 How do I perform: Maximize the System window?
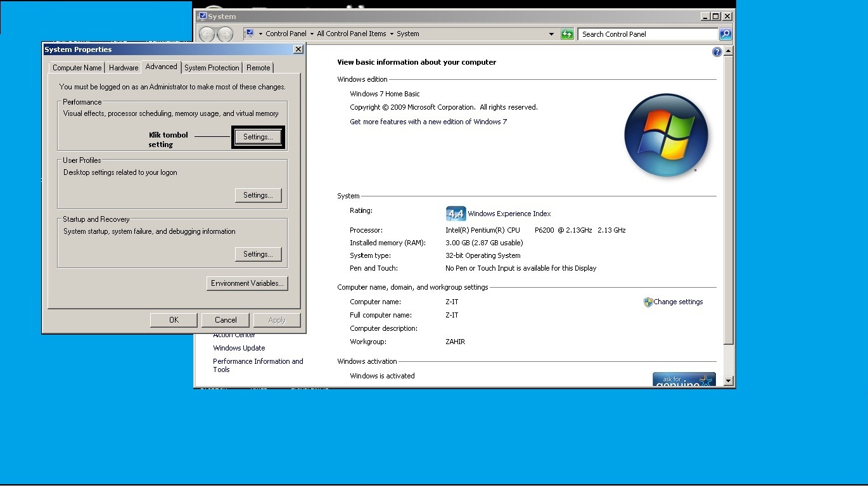pos(716,16)
